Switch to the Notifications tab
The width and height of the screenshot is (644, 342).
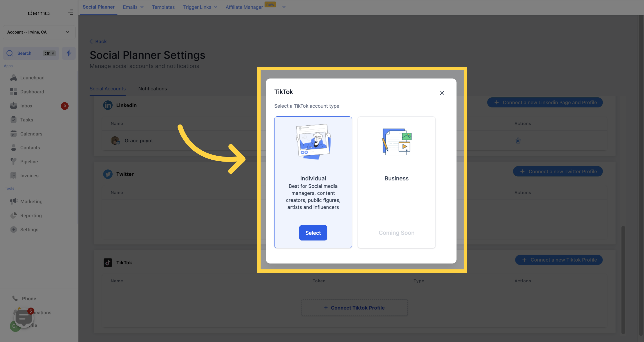(153, 89)
